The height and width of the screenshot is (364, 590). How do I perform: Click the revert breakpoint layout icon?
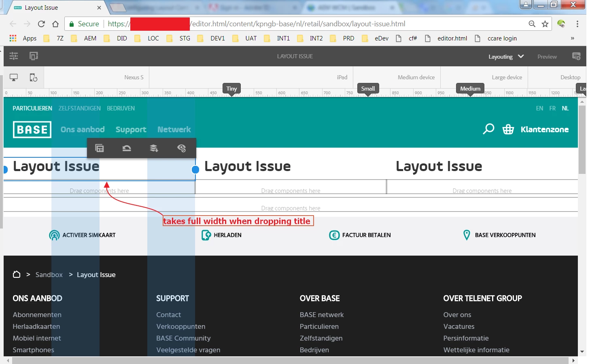pyautogui.click(x=127, y=148)
